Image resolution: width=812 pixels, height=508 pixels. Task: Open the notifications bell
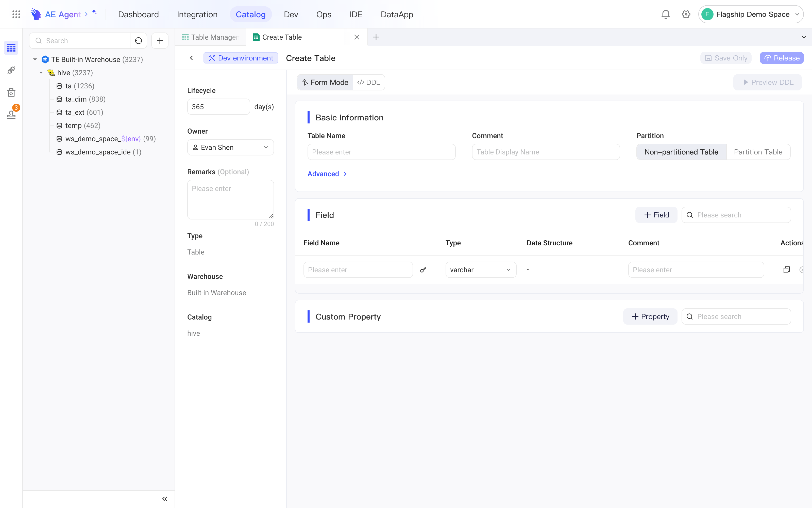coord(666,14)
